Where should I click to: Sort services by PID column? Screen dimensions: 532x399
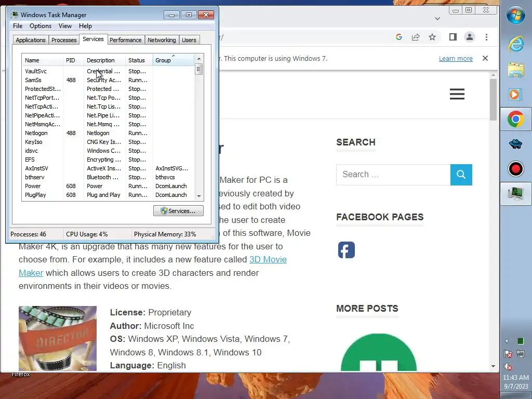click(x=73, y=60)
